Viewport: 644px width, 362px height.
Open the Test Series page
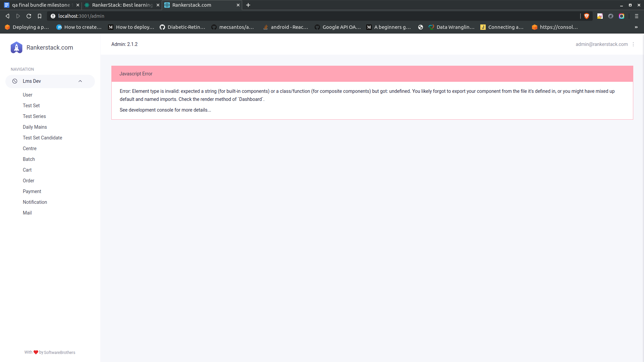34,116
